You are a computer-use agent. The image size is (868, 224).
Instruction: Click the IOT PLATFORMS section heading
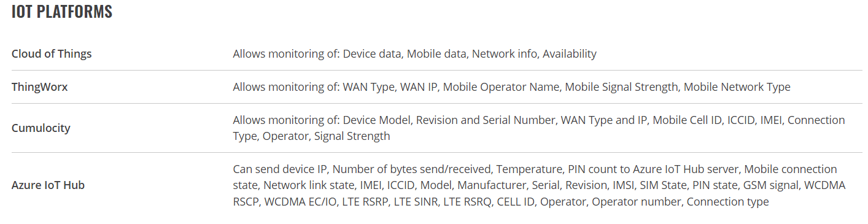click(x=62, y=11)
